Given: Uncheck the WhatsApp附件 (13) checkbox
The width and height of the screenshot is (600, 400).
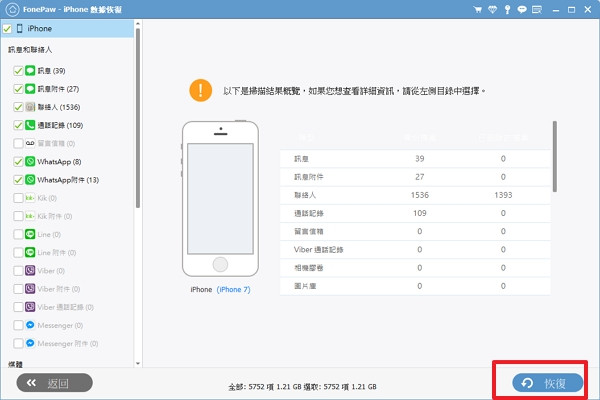Looking at the screenshot, I should point(18,180).
